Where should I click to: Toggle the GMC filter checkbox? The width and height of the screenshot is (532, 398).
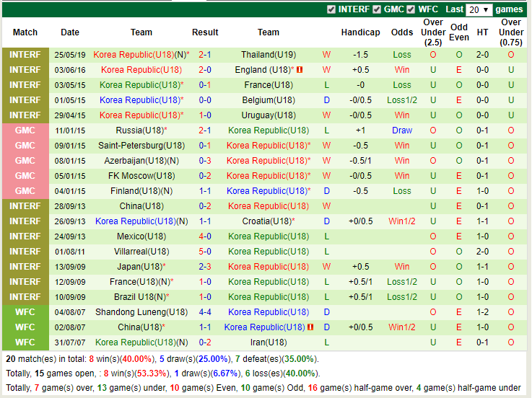tap(377, 9)
